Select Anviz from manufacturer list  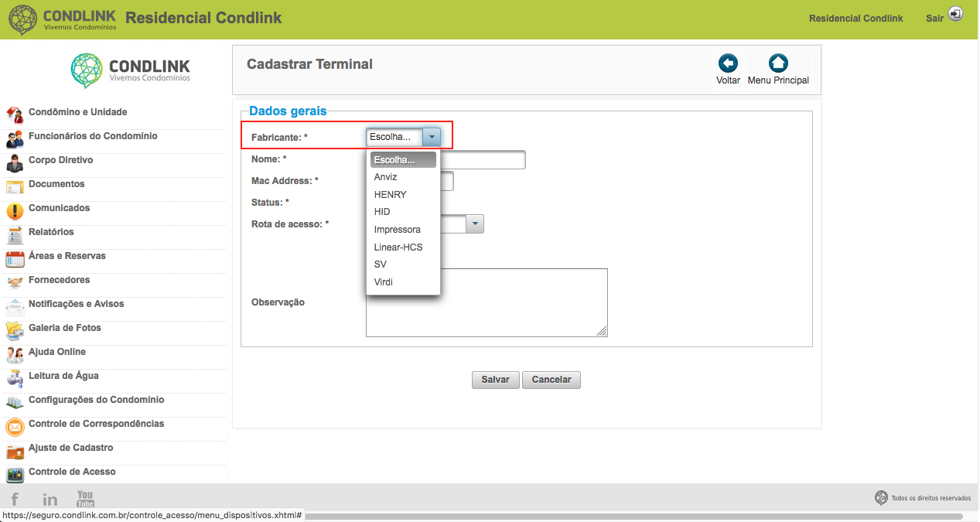coord(403,177)
